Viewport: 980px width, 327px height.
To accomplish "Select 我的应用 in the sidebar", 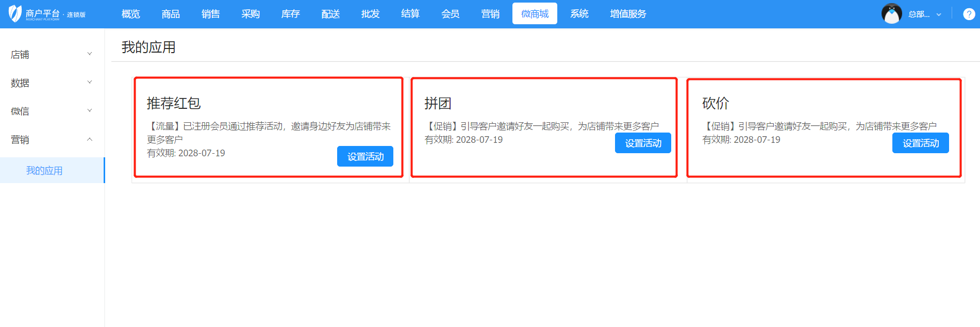I will pos(44,171).
